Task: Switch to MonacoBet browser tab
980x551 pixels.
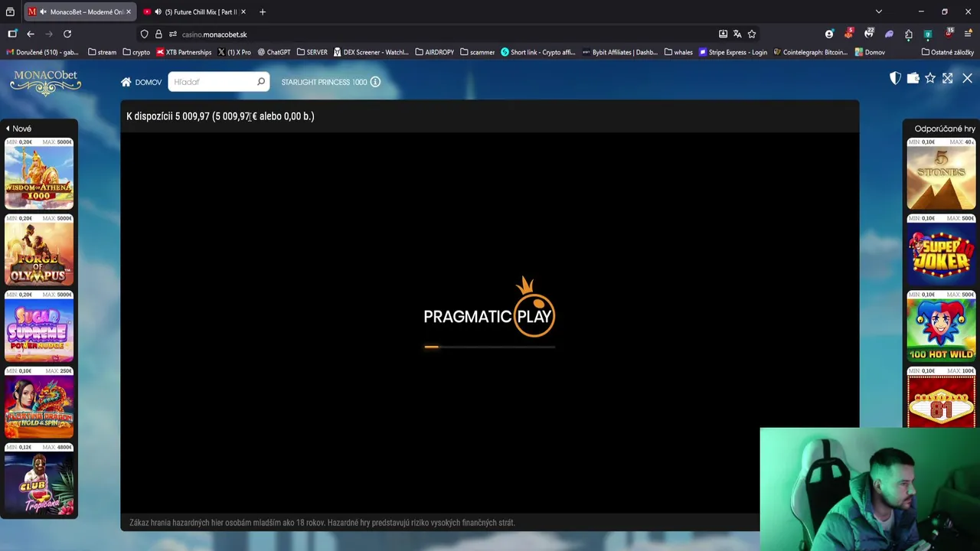Action: point(80,11)
